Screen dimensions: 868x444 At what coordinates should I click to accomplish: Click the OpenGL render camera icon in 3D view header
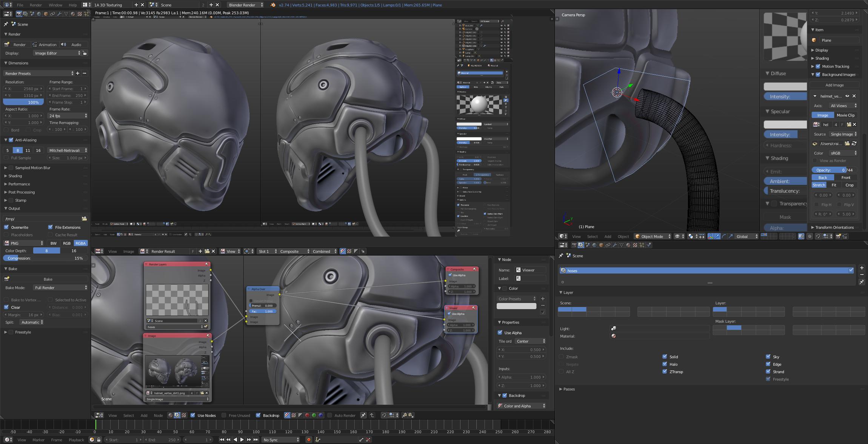click(x=838, y=237)
